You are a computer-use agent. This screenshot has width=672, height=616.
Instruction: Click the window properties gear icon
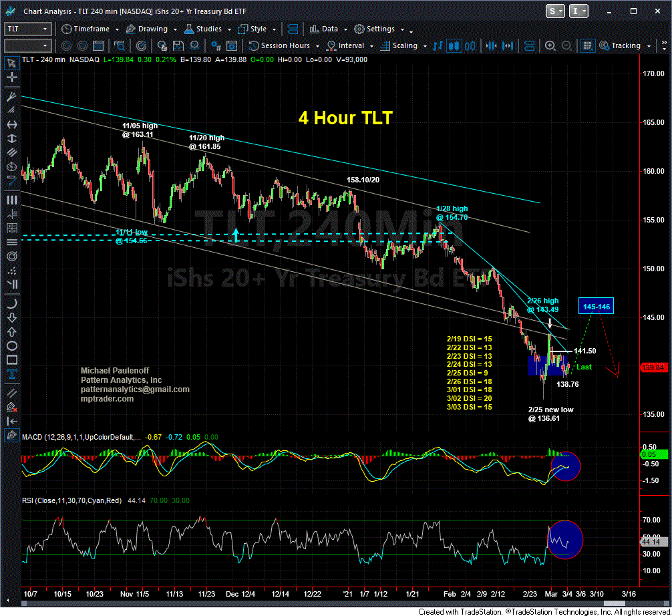232,46
